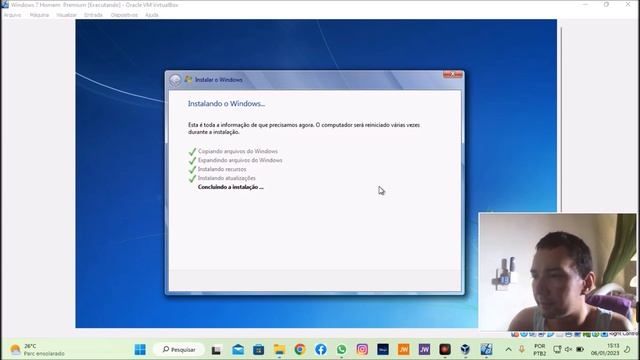Open the Arquivo menu in VirtualBox
Viewport: 640px width, 360px height.
pos(12,15)
